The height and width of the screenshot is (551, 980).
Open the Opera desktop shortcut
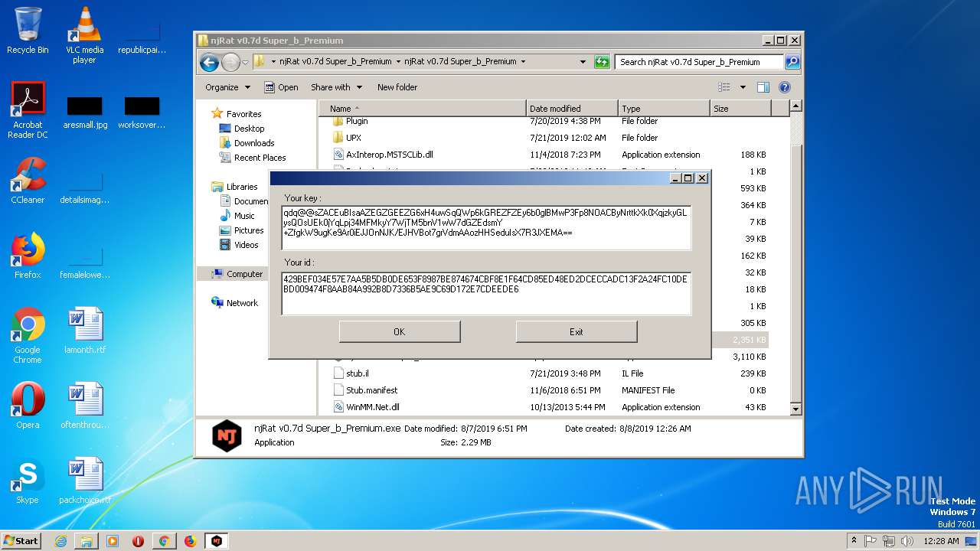point(28,406)
